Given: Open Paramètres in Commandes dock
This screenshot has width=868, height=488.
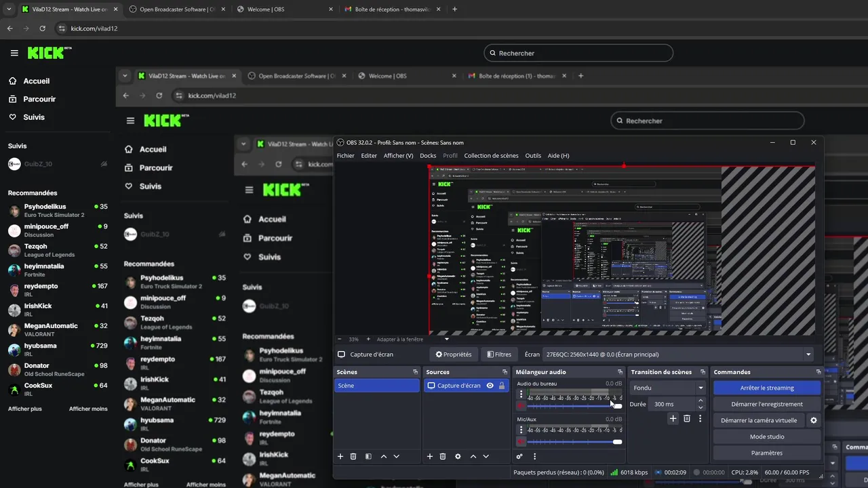Looking at the screenshot, I should click(x=767, y=453).
